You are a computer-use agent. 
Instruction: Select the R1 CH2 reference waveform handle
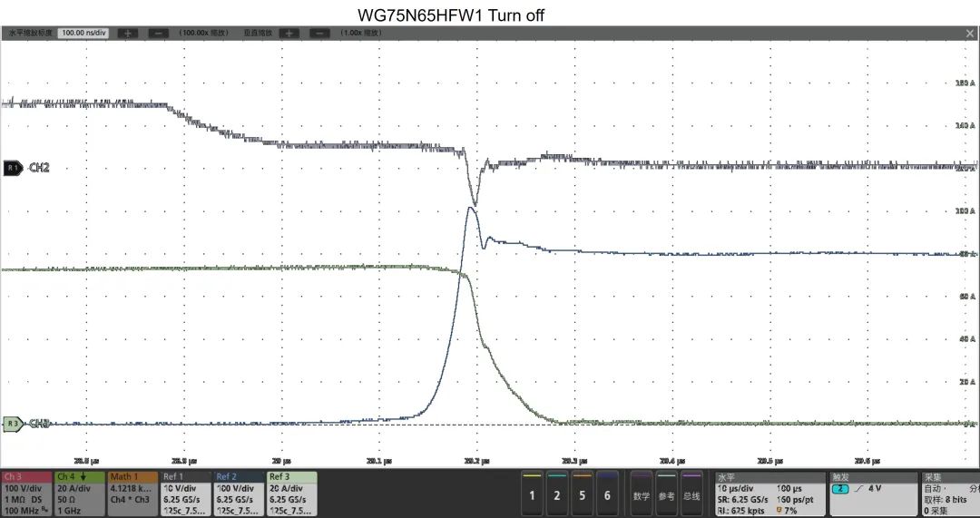(x=14, y=168)
